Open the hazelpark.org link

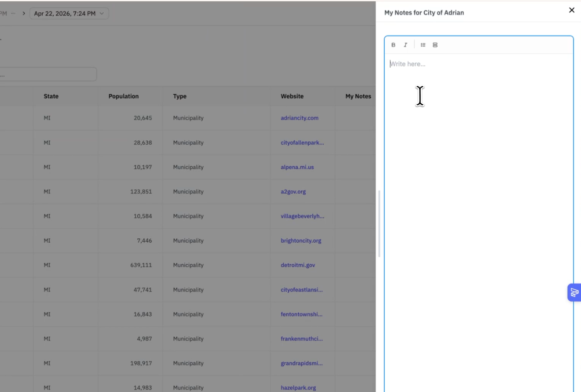(x=298, y=388)
